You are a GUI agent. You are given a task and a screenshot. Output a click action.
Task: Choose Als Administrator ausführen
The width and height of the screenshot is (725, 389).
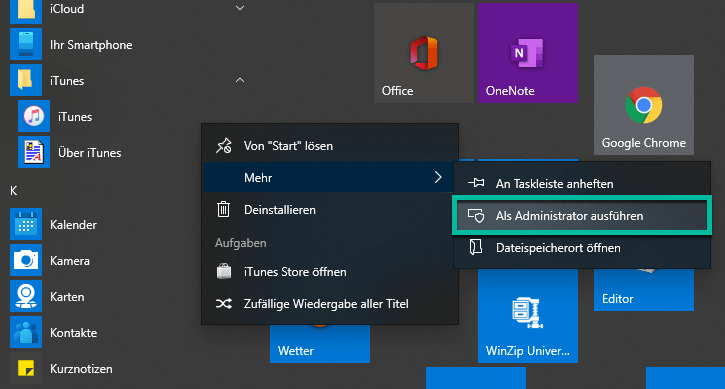pos(582,216)
